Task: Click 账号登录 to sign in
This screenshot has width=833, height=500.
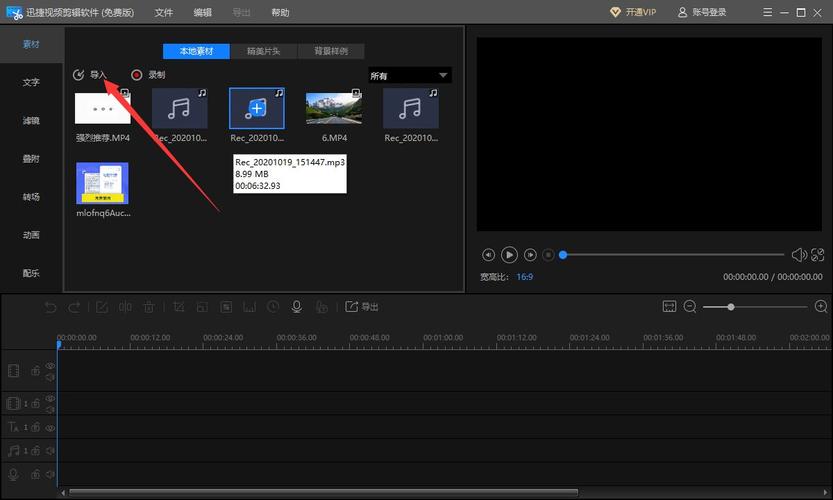Action: coord(702,12)
